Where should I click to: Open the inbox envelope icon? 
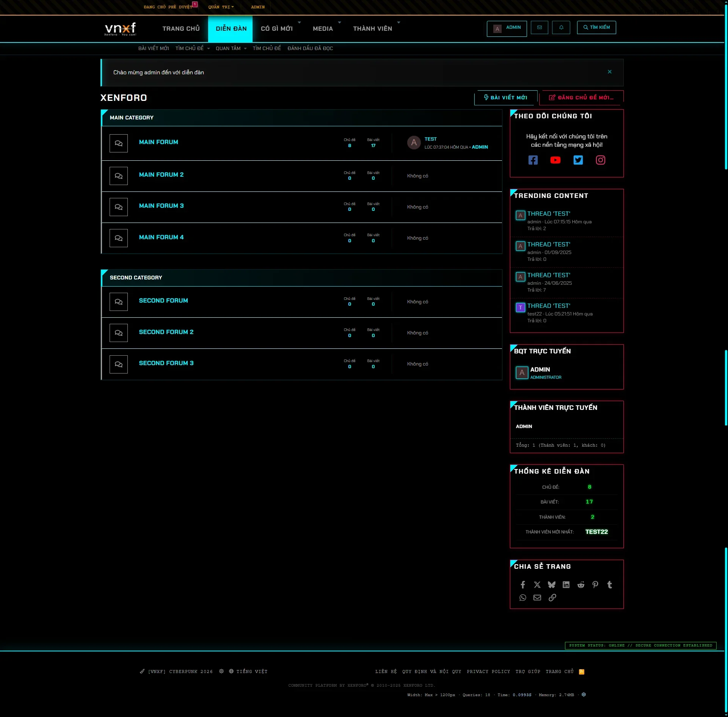pyautogui.click(x=539, y=27)
